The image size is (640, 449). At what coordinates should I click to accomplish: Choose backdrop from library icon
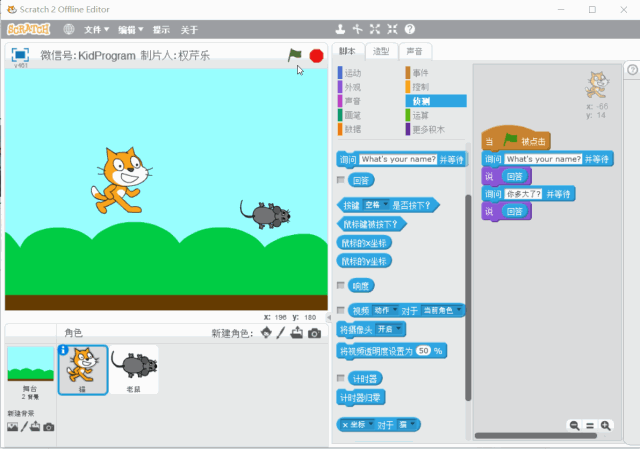click(12, 427)
